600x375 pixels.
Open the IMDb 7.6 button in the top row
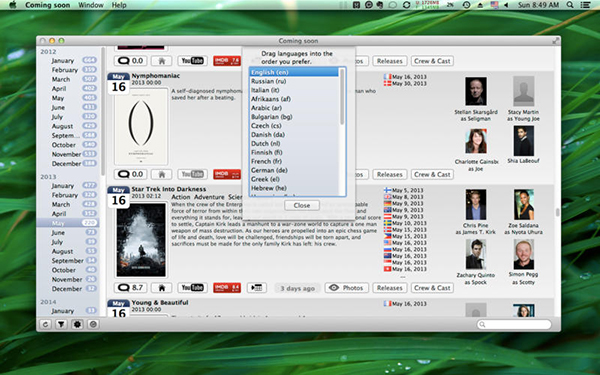(227, 61)
